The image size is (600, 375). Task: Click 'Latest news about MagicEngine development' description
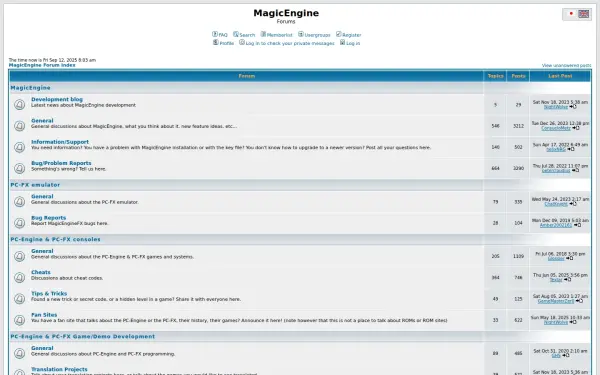point(83,105)
